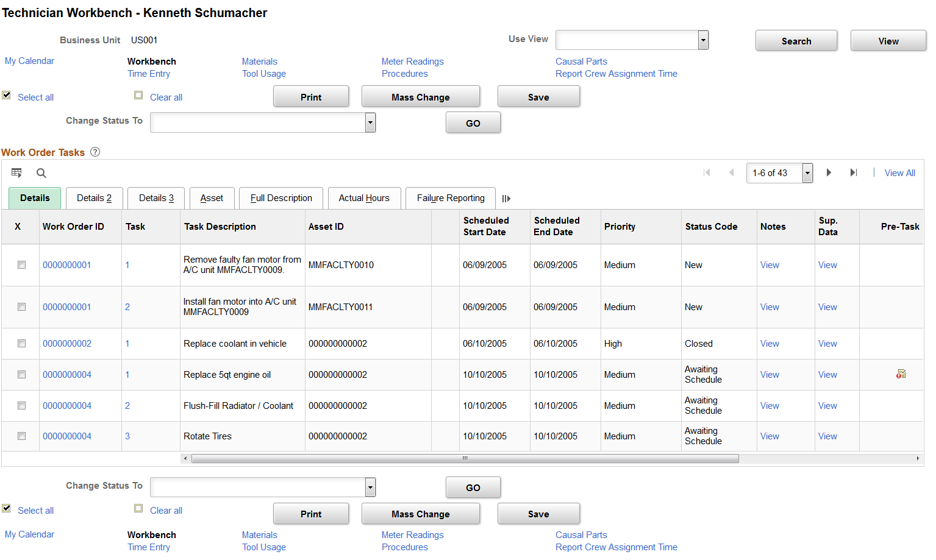Click the grid find magnifier icon
936x560 pixels.
[41, 173]
